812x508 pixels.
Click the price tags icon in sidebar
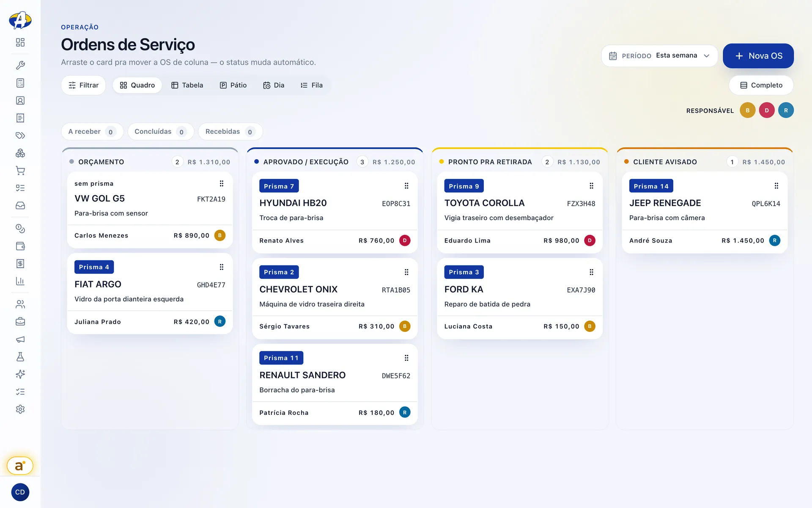tap(20, 135)
